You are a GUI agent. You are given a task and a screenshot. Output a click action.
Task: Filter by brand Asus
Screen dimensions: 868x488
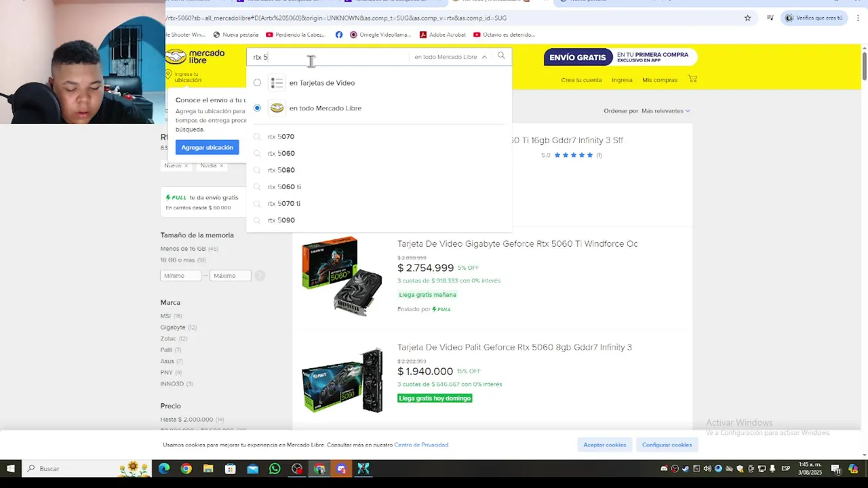[x=172, y=361]
